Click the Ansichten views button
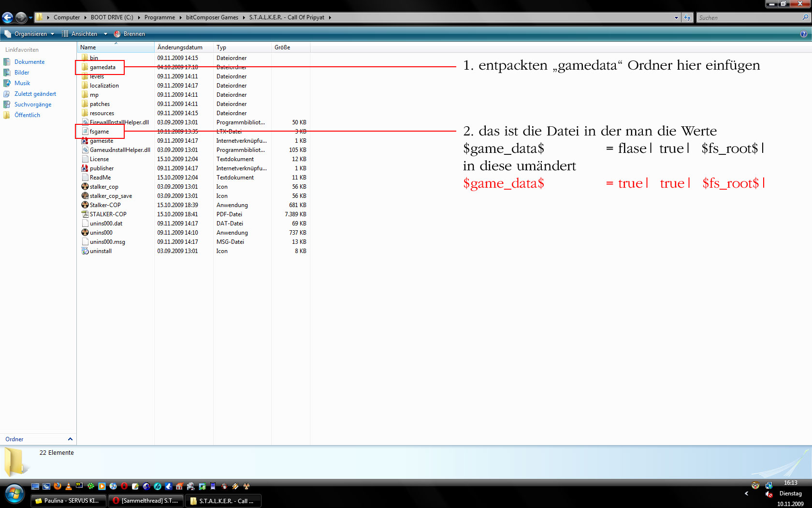 [79, 34]
